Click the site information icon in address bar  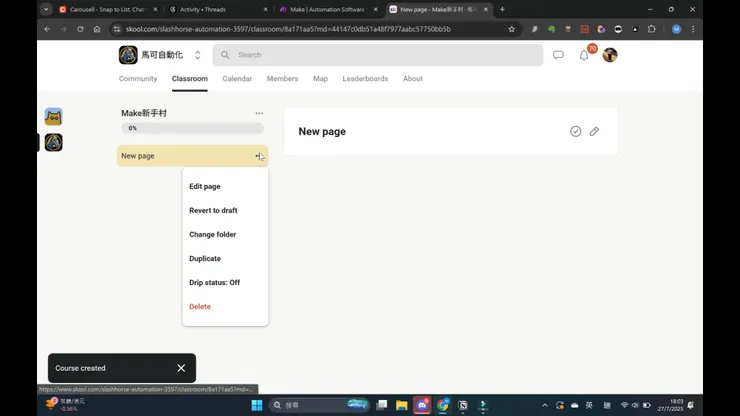pos(117,29)
